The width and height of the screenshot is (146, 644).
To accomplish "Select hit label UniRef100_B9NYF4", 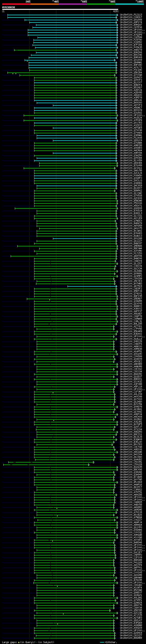I will (x=131, y=85).
